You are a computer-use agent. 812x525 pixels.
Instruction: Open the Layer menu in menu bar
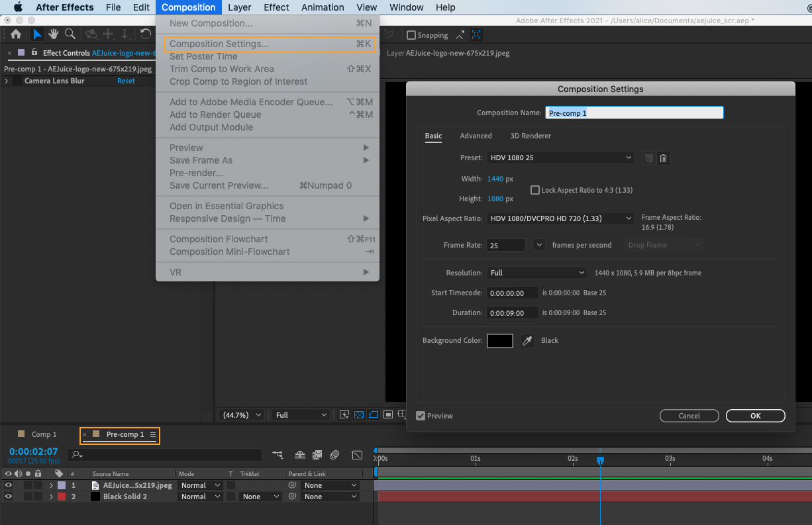[x=239, y=7]
